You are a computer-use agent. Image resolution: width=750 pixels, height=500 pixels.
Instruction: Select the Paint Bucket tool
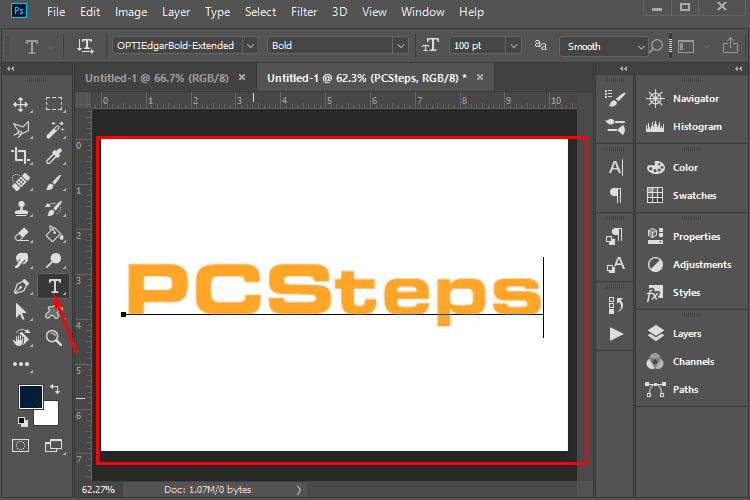54,234
